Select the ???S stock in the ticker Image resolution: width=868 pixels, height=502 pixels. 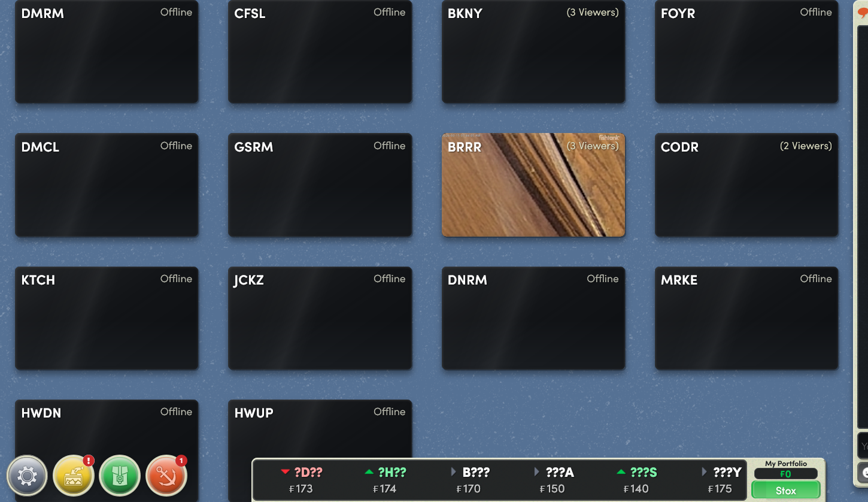click(636, 480)
